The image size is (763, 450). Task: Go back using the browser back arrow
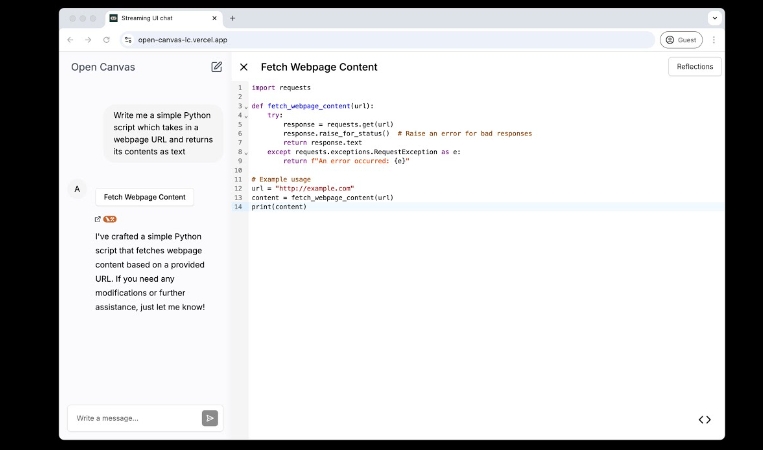click(70, 40)
